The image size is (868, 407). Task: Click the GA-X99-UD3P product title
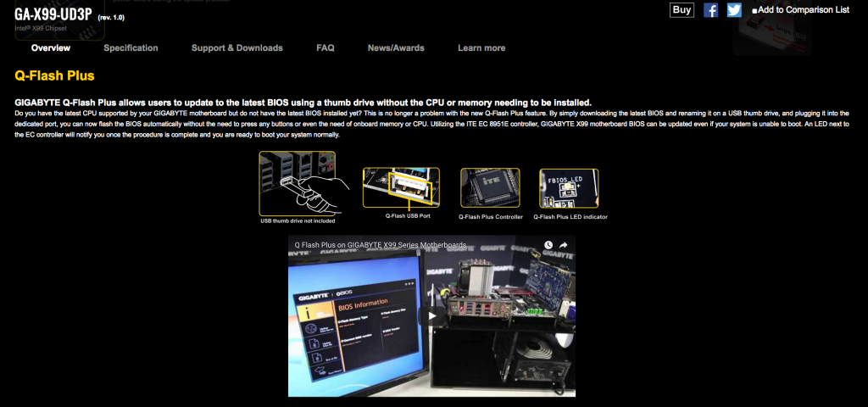53,14
